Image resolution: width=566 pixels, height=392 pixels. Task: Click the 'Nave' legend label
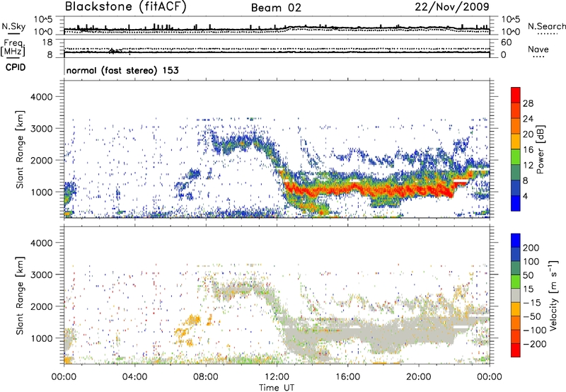pos(538,49)
